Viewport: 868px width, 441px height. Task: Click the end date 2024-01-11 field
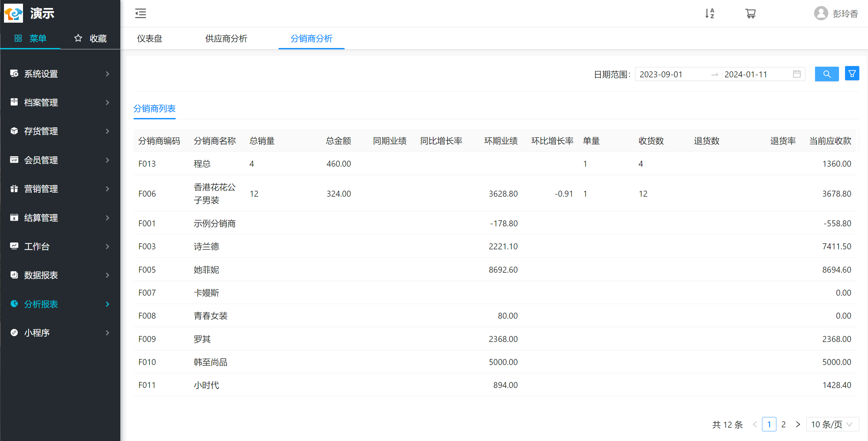(x=746, y=74)
